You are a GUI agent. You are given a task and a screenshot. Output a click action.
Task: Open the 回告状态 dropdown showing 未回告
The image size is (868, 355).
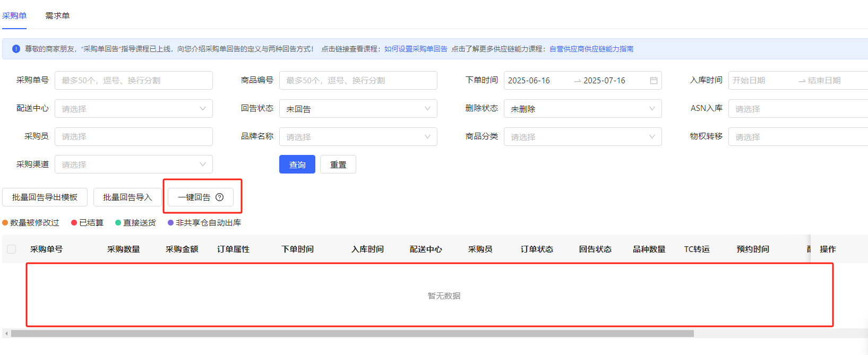click(x=358, y=109)
